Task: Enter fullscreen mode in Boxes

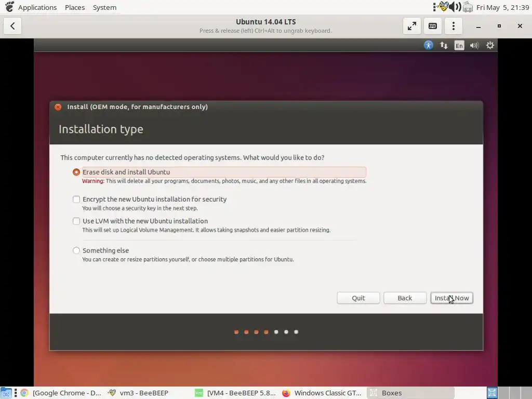Action: point(412,26)
